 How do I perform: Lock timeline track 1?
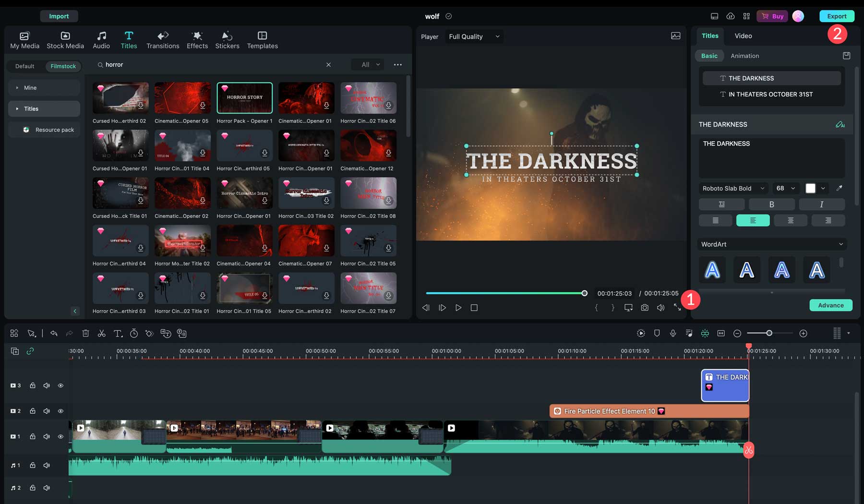(x=32, y=436)
